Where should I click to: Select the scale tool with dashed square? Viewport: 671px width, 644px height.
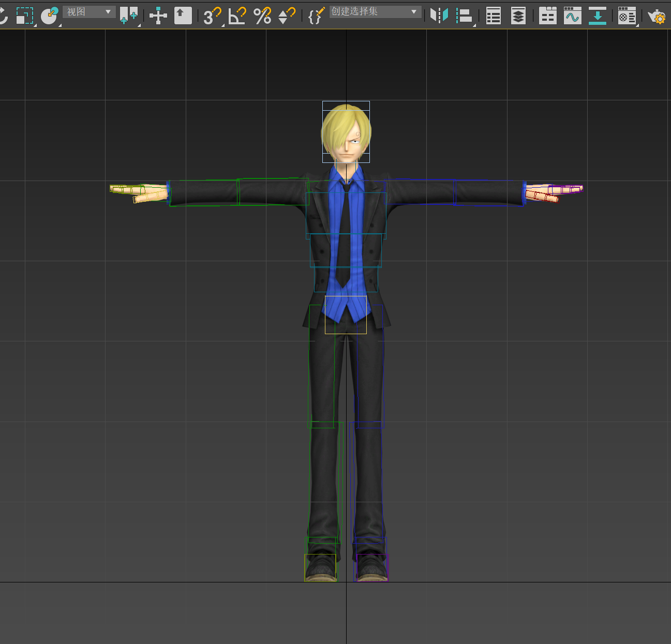tap(24, 16)
